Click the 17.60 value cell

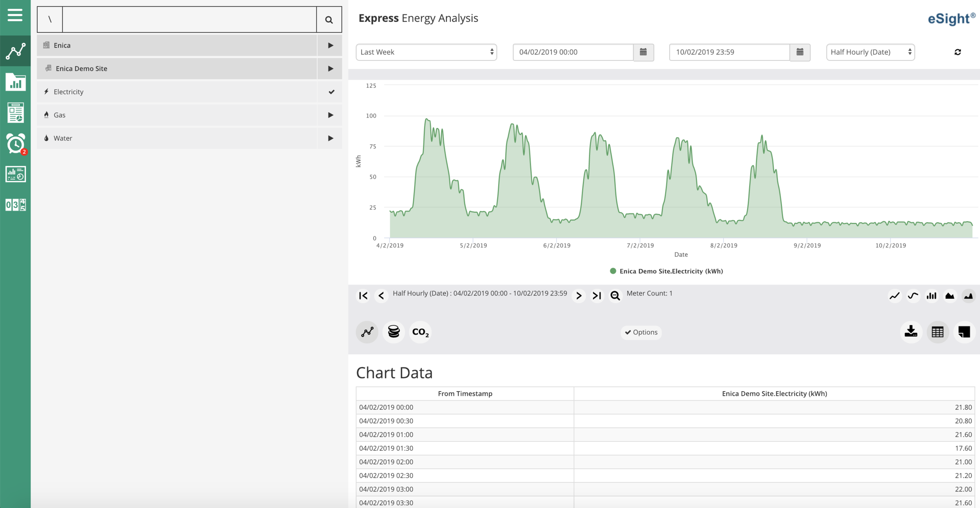tap(774, 448)
